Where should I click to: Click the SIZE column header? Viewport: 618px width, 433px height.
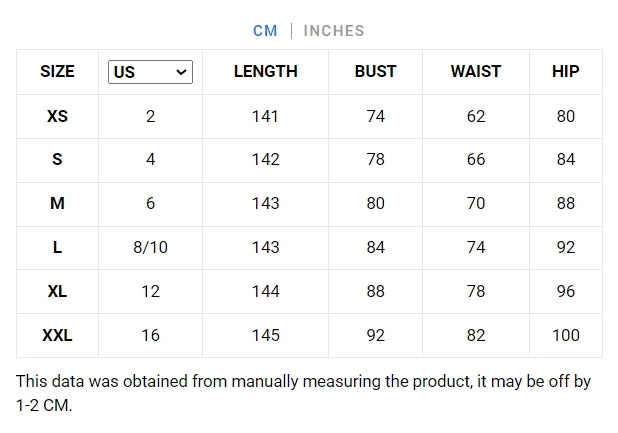[57, 72]
